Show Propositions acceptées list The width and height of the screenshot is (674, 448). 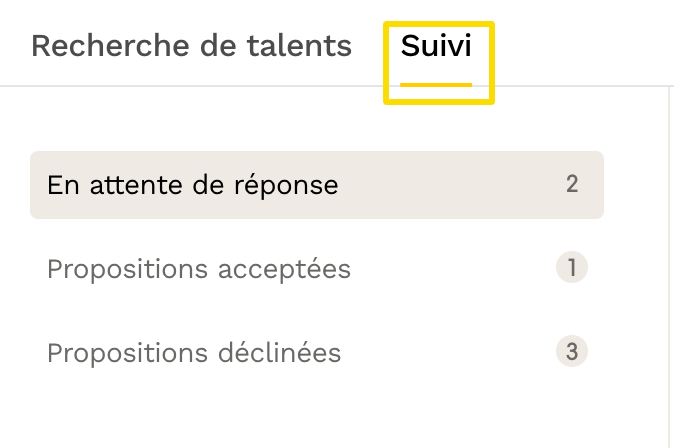pyautogui.click(x=199, y=269)
